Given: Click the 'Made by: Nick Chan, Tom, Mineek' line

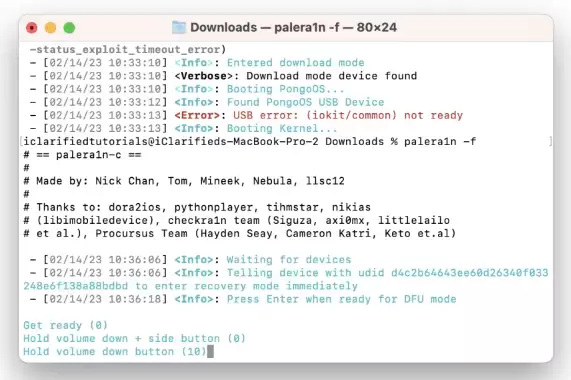Looking at the screenshot, I should click(184, 181).
